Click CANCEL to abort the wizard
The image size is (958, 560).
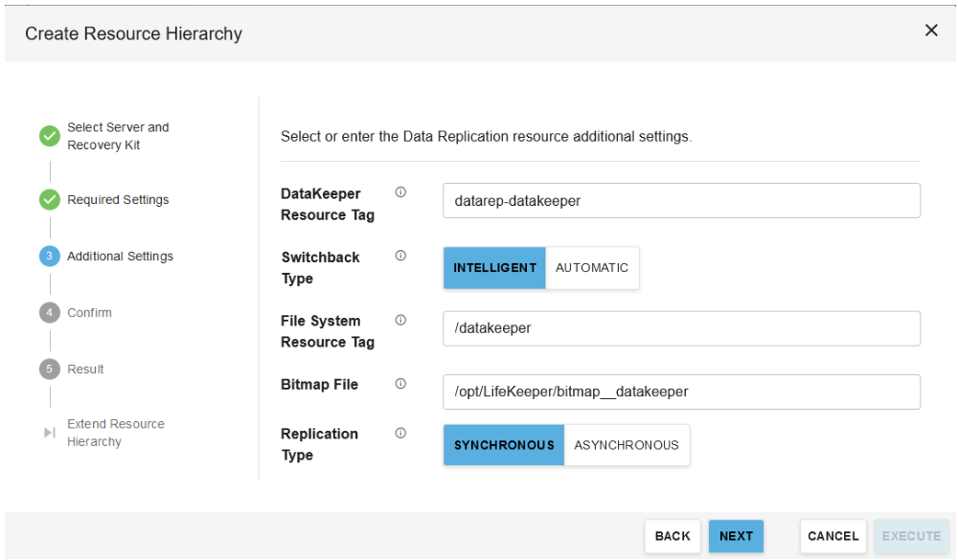point(833,536)
